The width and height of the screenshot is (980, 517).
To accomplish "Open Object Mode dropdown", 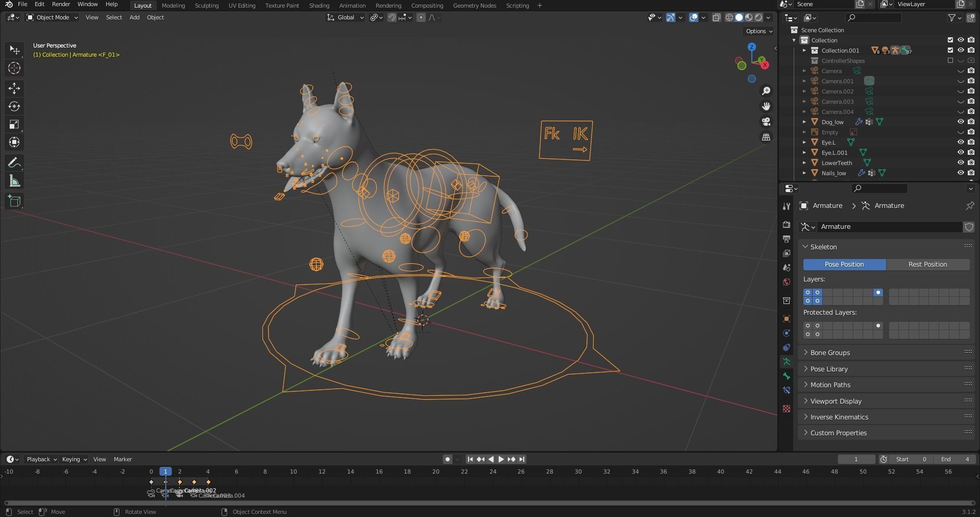I will (52, 17).
